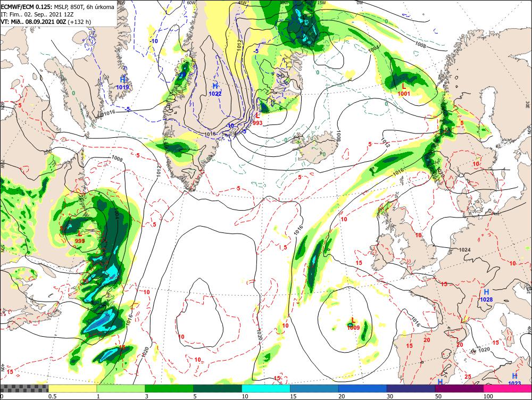Screen dimensions: 532x400
Task: Click the 1028 high over Europe
Action: (x=486, y=299)
